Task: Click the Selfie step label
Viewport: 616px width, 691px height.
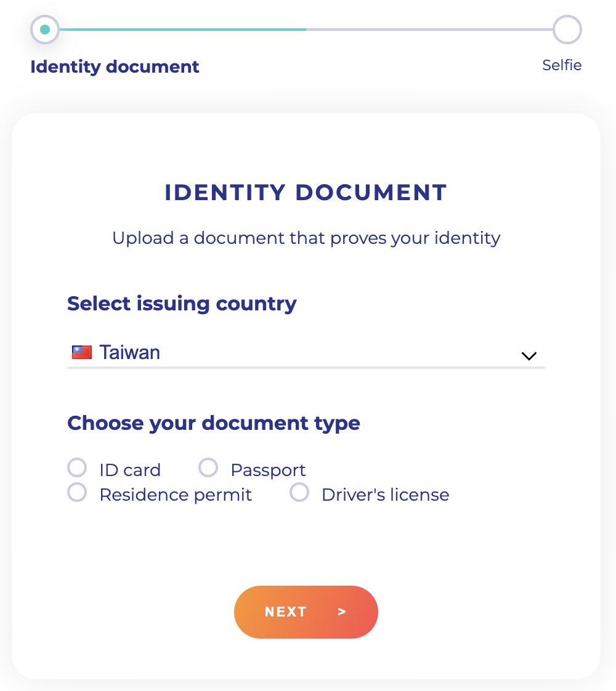Action: pyautogui.click(x=562, y=65)
